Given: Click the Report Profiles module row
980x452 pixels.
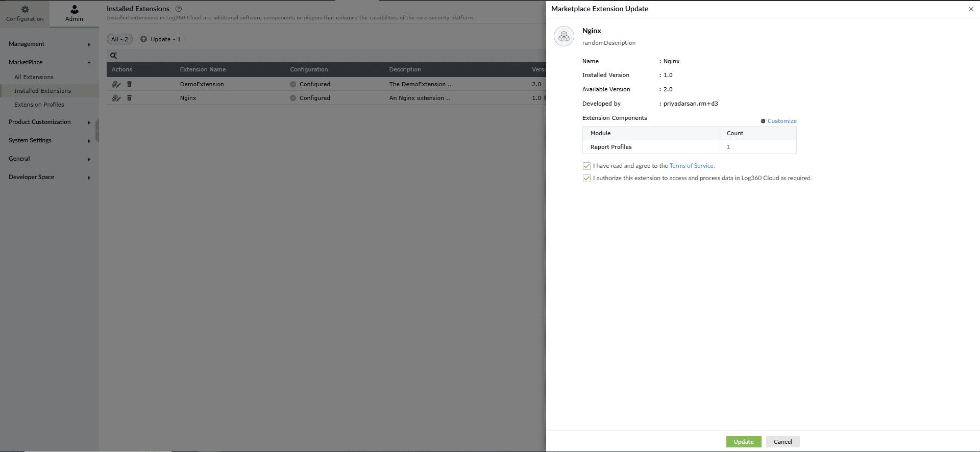Looking at the screenshot, I should coord(689,147).
